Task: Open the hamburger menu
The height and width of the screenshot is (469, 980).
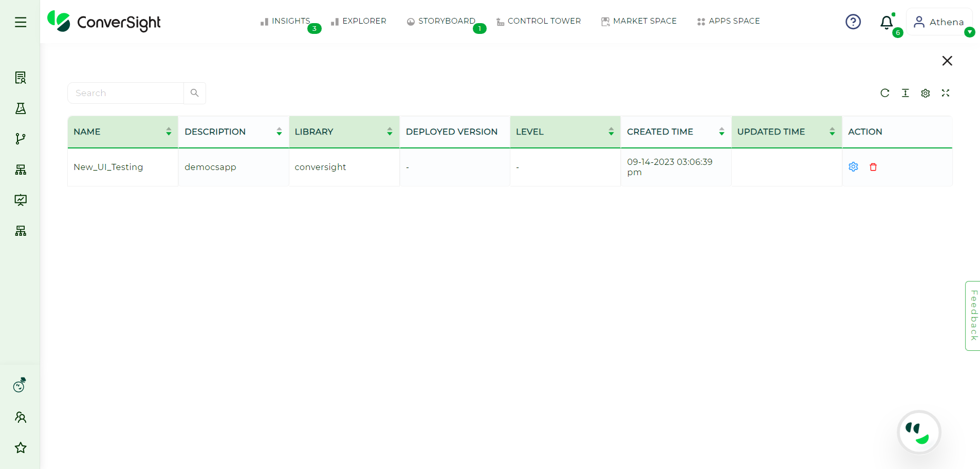Action: (x=21, y=22)
